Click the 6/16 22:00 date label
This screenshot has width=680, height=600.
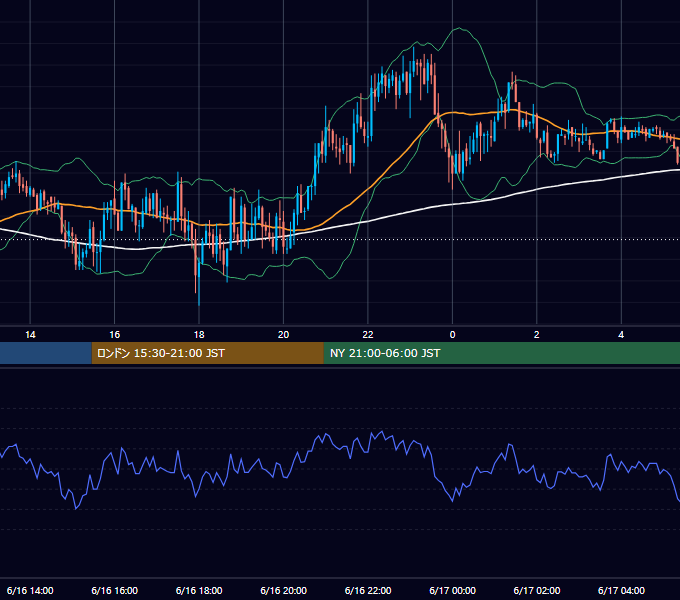click(x=368, y=590)
